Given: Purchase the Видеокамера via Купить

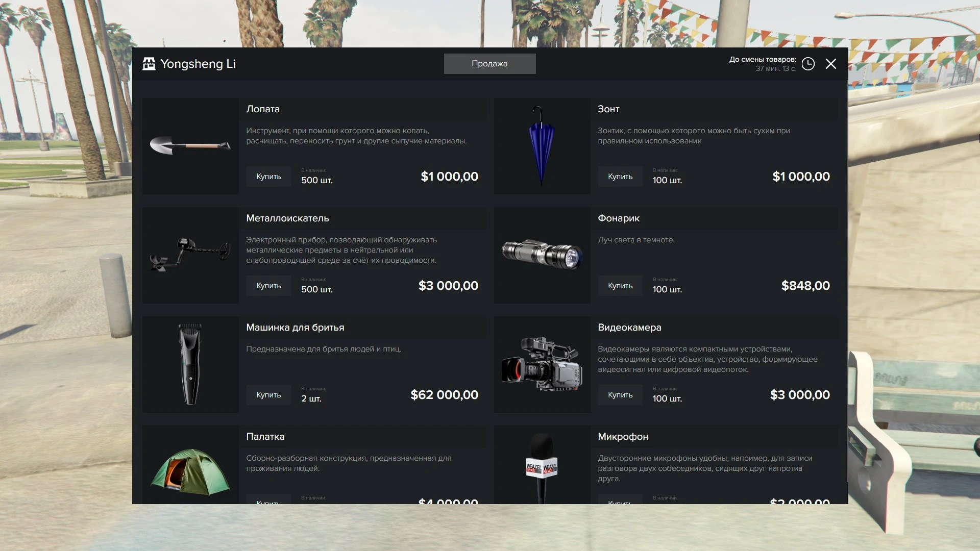Looking at the screenshot, I should click(620, 395).
